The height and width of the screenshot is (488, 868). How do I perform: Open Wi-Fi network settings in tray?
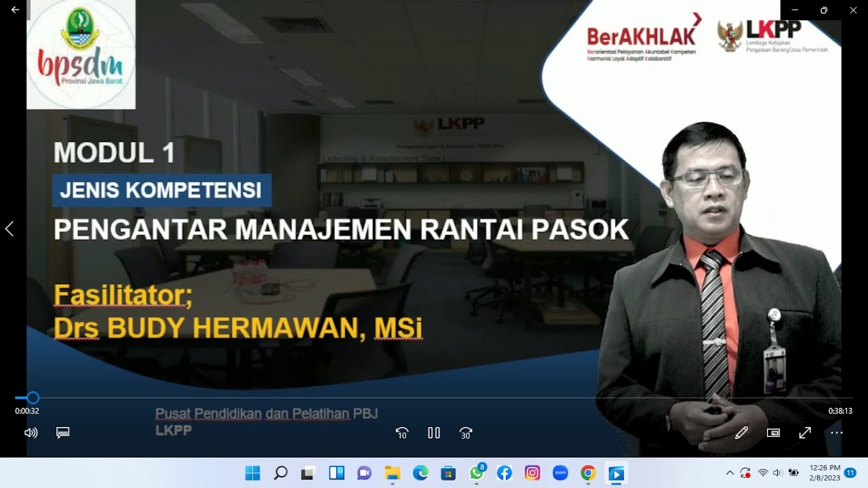(x=763, y=473)
